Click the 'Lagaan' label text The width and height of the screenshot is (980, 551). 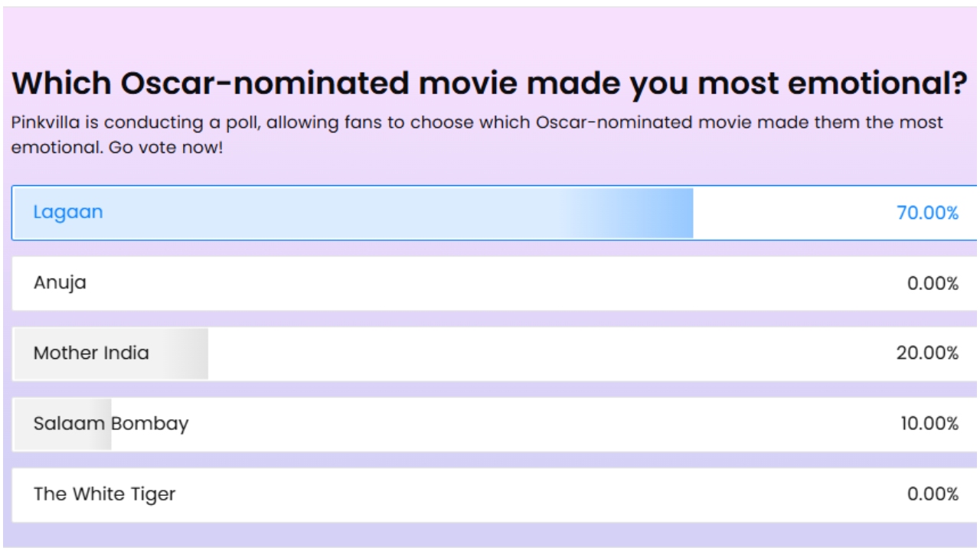point(68,213)
